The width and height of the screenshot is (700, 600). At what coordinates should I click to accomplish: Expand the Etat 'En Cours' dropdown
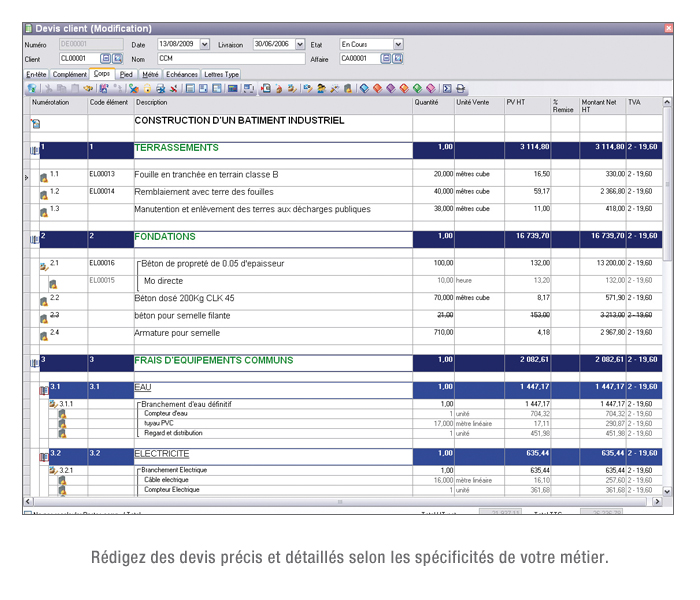coord(398,45)
